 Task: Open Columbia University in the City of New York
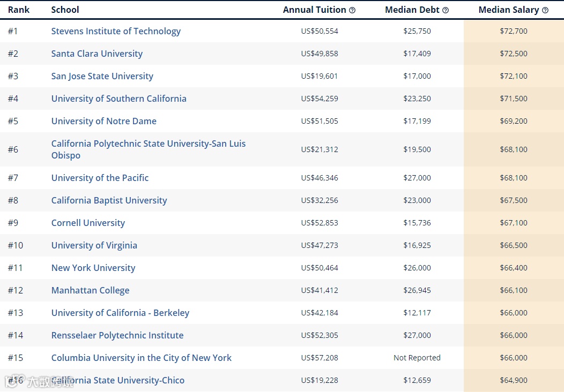(x=142, y=358)
